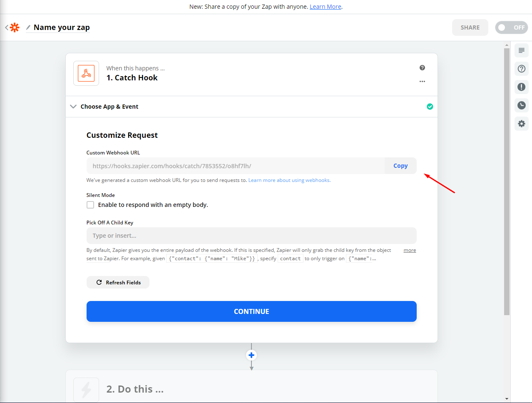
Task: Click the Webhooks app icon in step 1
Action: (x=86, y=73)
